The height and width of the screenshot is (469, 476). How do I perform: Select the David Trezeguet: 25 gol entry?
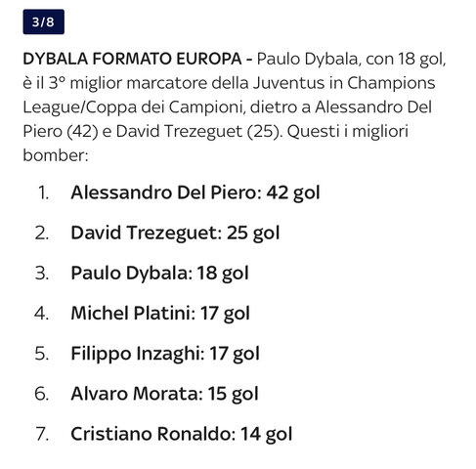tap(175, 233)
